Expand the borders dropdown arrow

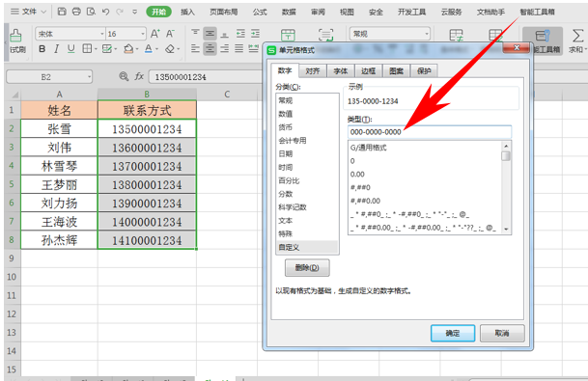(96, 49)
